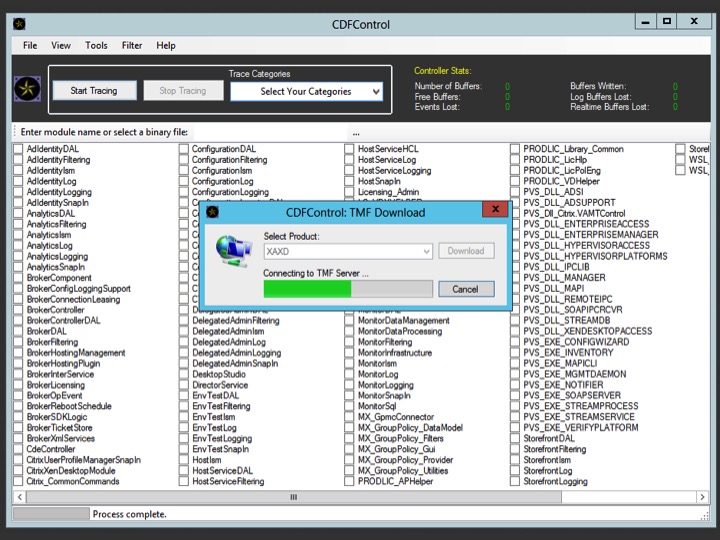Click the window resize grip in status bar
Viewport: 720px width, 540px height.
(705, 516)
